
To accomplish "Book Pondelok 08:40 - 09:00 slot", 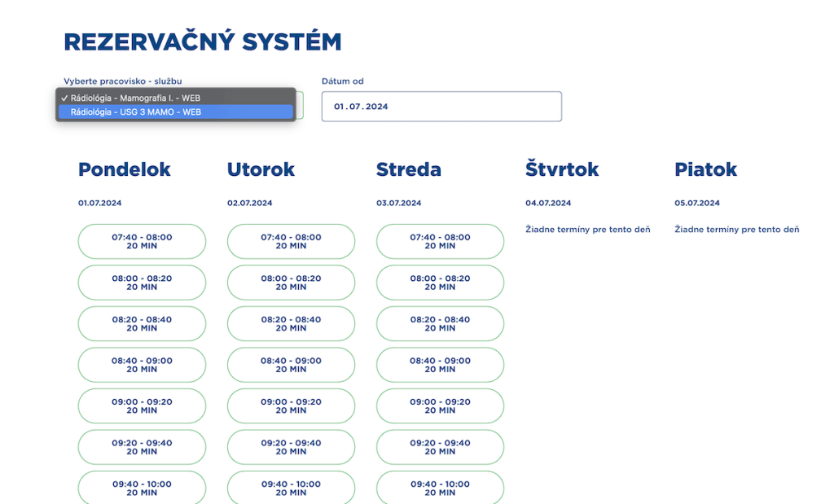I will [x=142, y=365].
